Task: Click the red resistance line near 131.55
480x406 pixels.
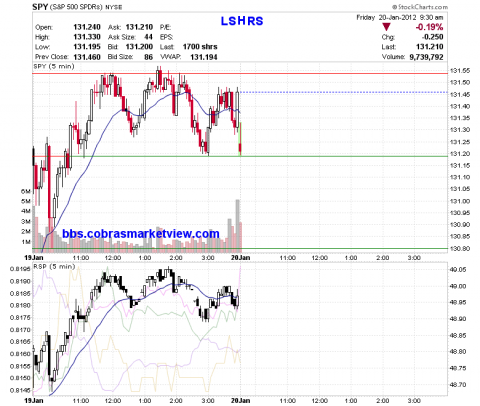Action: click(x=240, y=73)
